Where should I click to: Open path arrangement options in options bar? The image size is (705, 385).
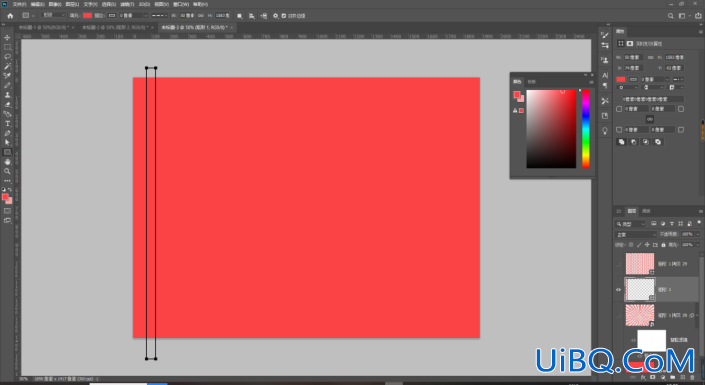(x=263, y=16)
